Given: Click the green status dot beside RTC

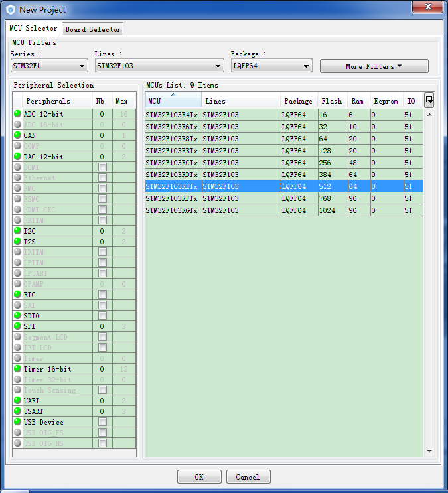Looking at the screenshot, I should pyautogui.click(x=18, y=295).
